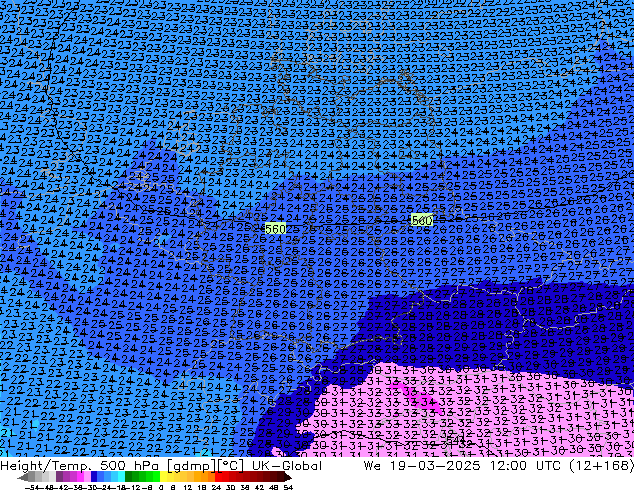Click the '12:00 UTC' time text
The image size is (634, 490).
pyautogui.click(x=525, y=465)
